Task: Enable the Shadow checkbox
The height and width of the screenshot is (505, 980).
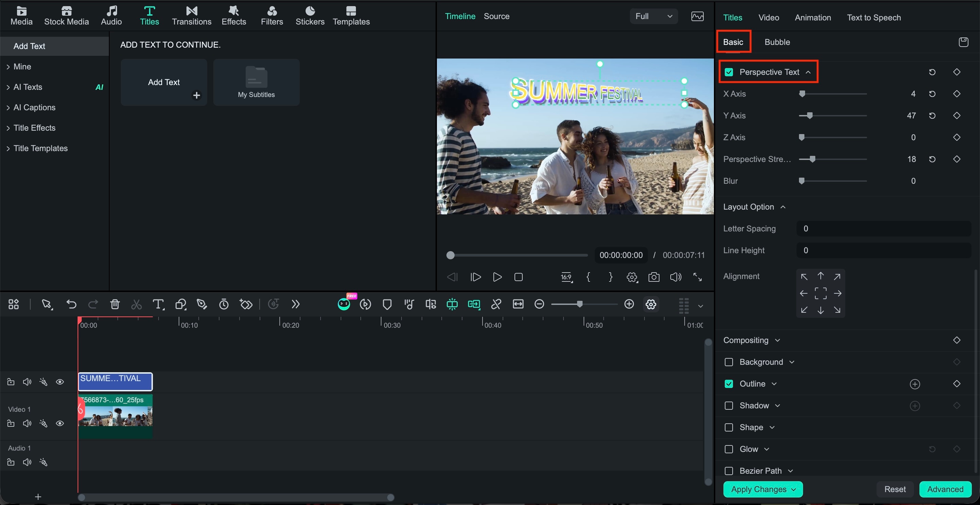Action: tap(729, 406)
